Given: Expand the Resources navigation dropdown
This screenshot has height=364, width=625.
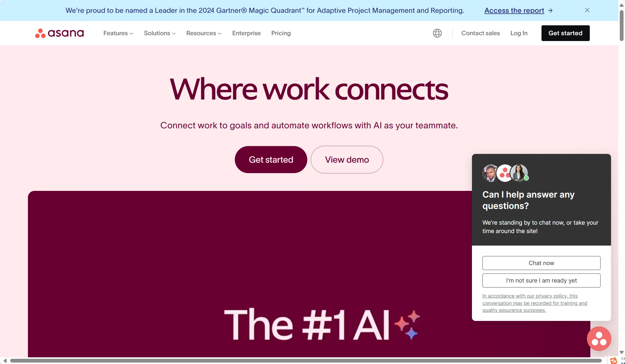Looking at the screenshot, I should (x=204, y=33).
